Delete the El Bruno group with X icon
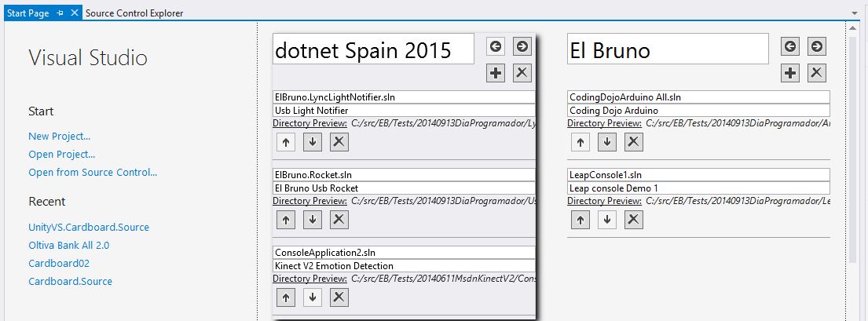The height and width of the screenshot is (321, 868). (817, 73)
